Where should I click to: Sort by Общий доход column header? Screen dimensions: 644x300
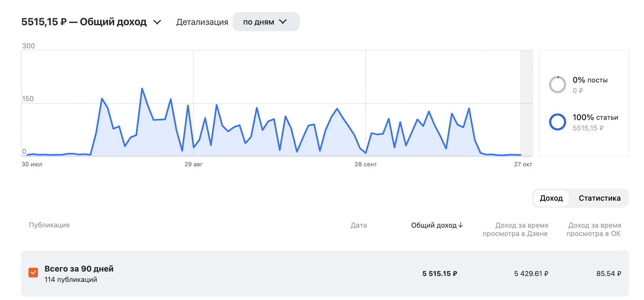click(x=434, y=225)
